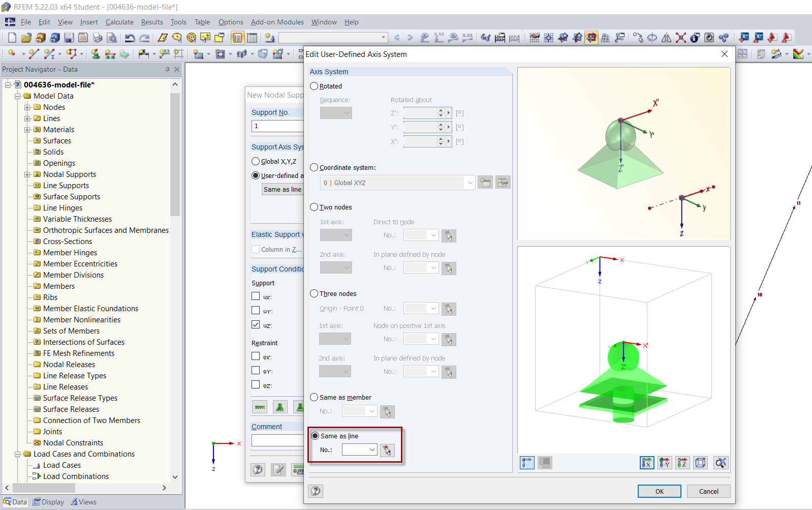Toggle the axis display icon below preview

[527, 463]
